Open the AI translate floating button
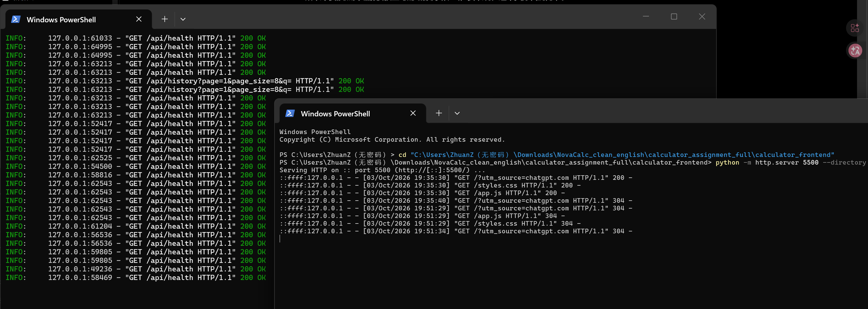Image resolution: width=868 pixels, height=309 pixels. (x=855, y=51)
